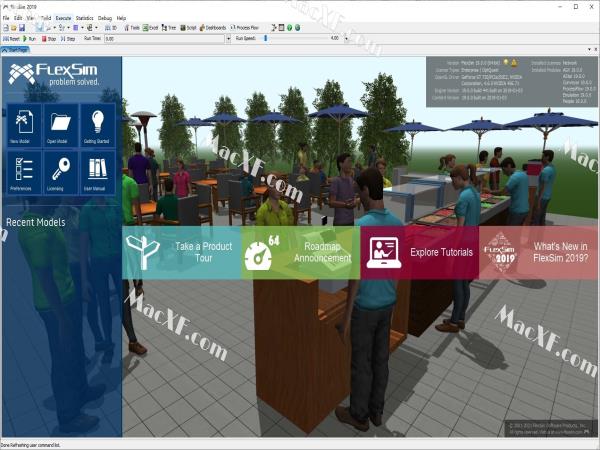The image size is (600, 450).
Task: Open the File menu
Action: pos(6,18)
